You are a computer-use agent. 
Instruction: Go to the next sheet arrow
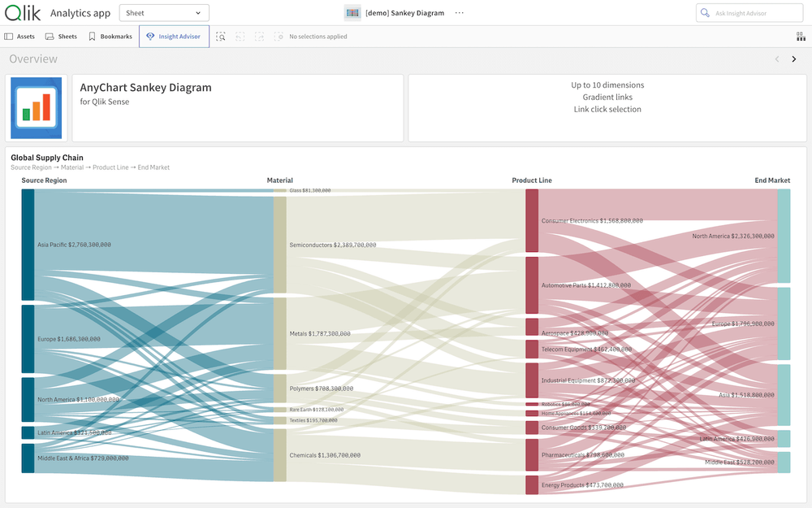pyautogui.click(x=794, y=59)
